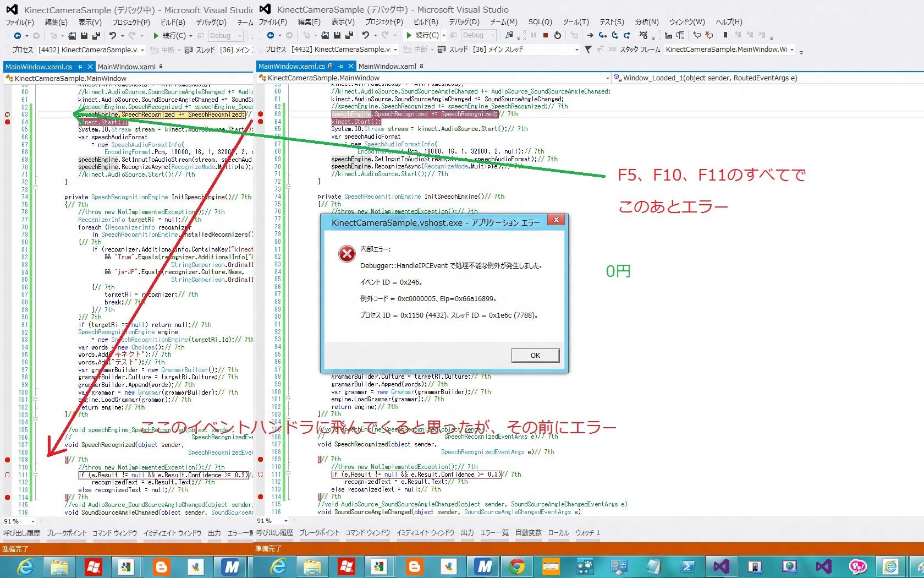
Task: Switch to MainWindow.xaml tab in right window
Action: (x=387, y=66)
